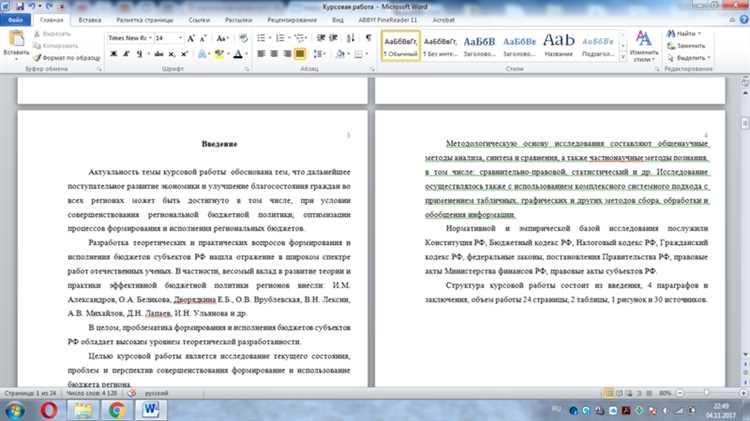
Task: Switch to the Ссылки tab
Action: 199,20
